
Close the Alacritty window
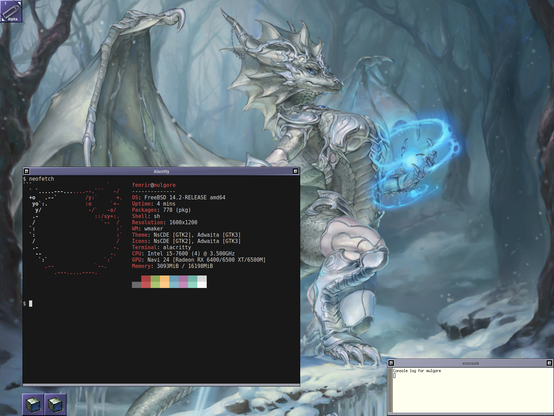click(295, 171)
